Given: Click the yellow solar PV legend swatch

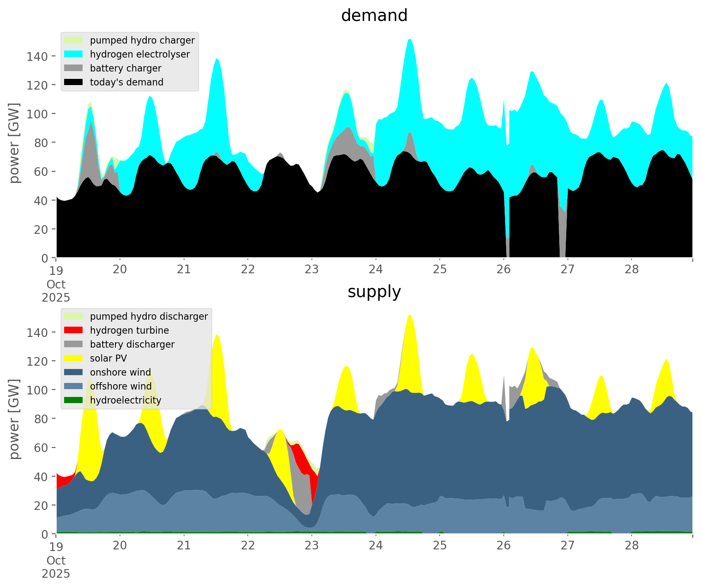Looking at the screenshot, I should pos(74,358).
